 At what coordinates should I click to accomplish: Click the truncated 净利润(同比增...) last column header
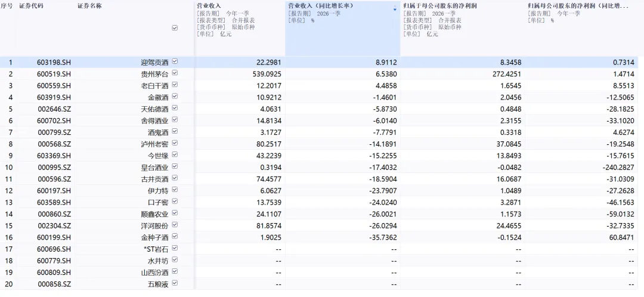coord(583,29)
